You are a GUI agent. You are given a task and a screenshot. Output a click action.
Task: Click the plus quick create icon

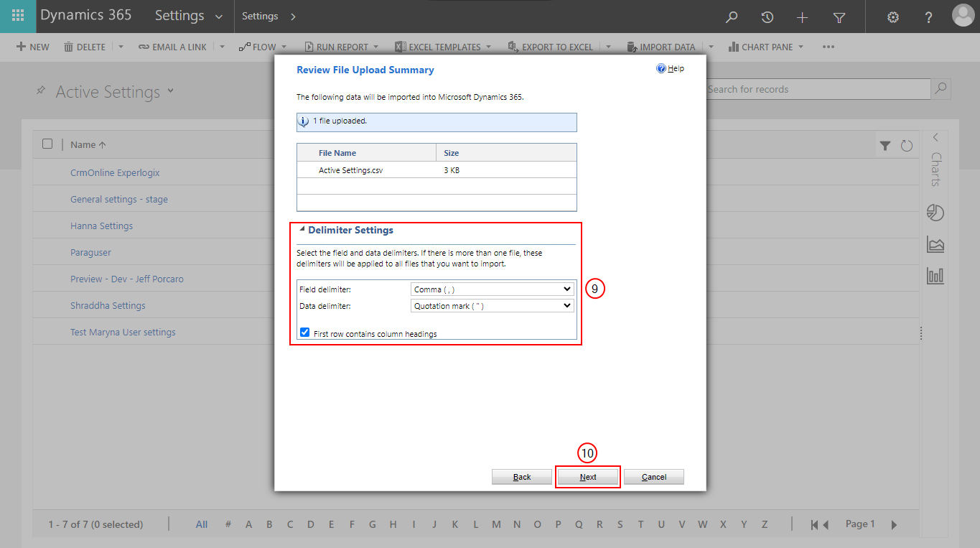(x=803, y=17)
